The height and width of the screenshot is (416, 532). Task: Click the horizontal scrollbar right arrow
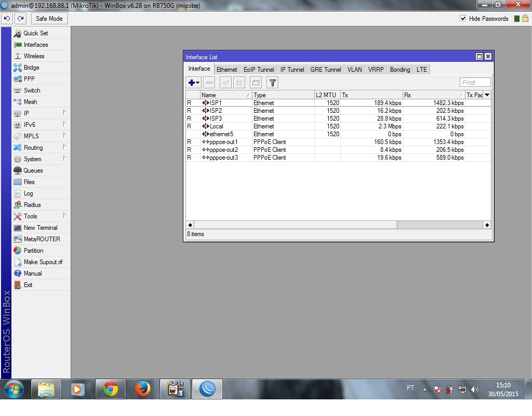click(x=487, y=225)
